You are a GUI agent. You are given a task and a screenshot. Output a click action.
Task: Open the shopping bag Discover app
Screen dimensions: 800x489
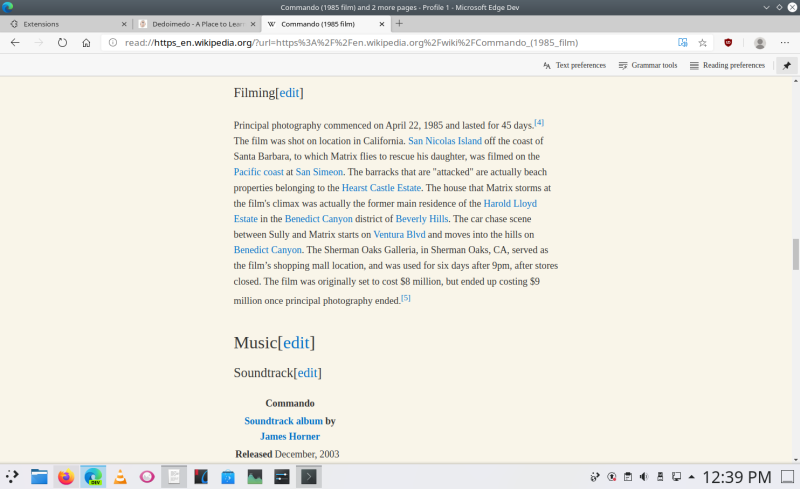coord(228,477)
